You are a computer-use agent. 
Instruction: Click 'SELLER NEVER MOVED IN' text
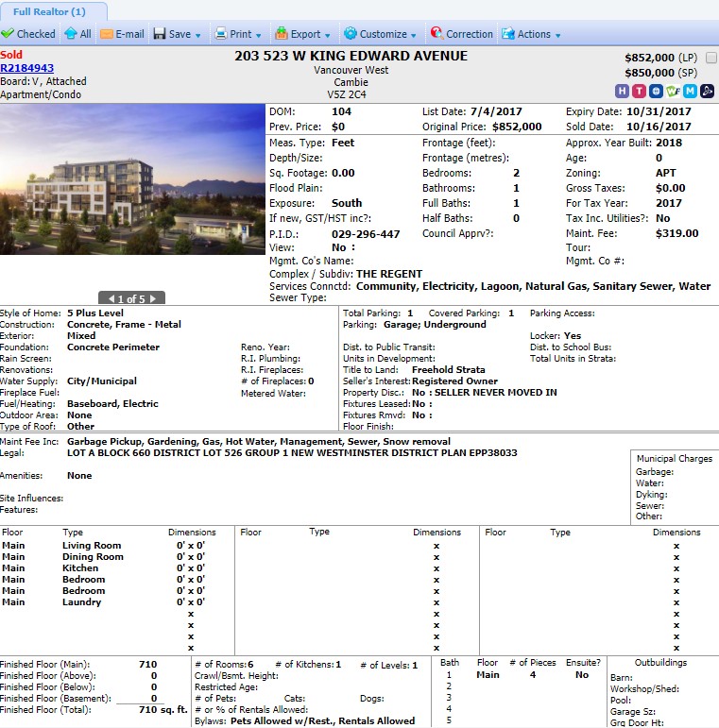click(496, 392)
